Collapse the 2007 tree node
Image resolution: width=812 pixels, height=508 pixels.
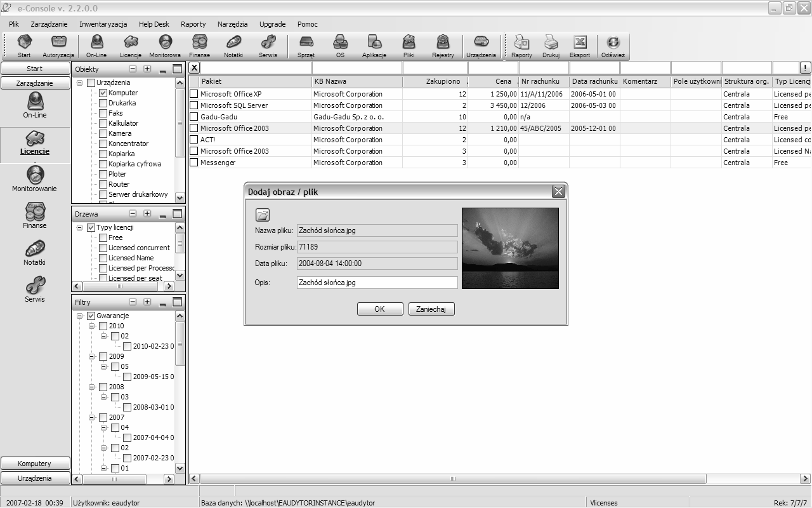coord(91,417)
